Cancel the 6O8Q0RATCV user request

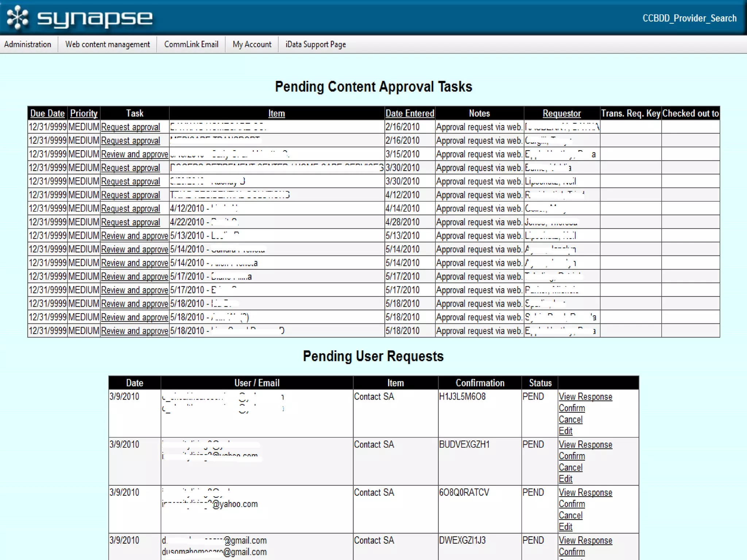click(x=570, y=516)
